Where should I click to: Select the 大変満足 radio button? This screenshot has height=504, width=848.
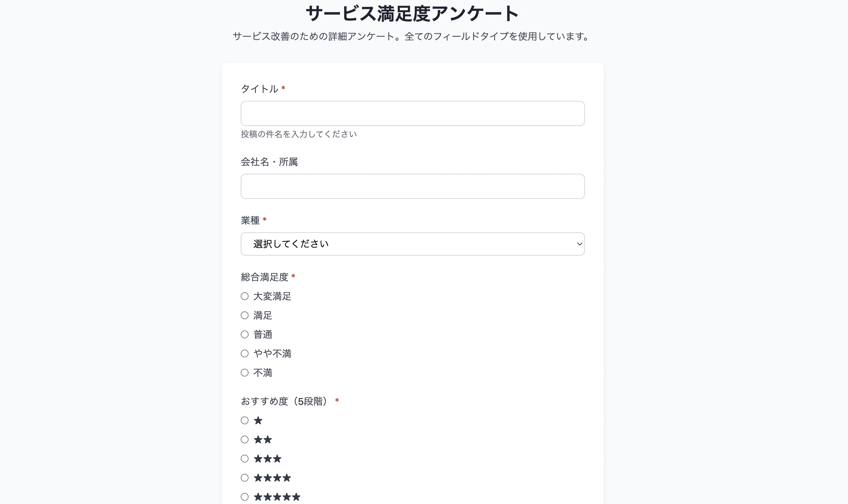click(245, 296)
